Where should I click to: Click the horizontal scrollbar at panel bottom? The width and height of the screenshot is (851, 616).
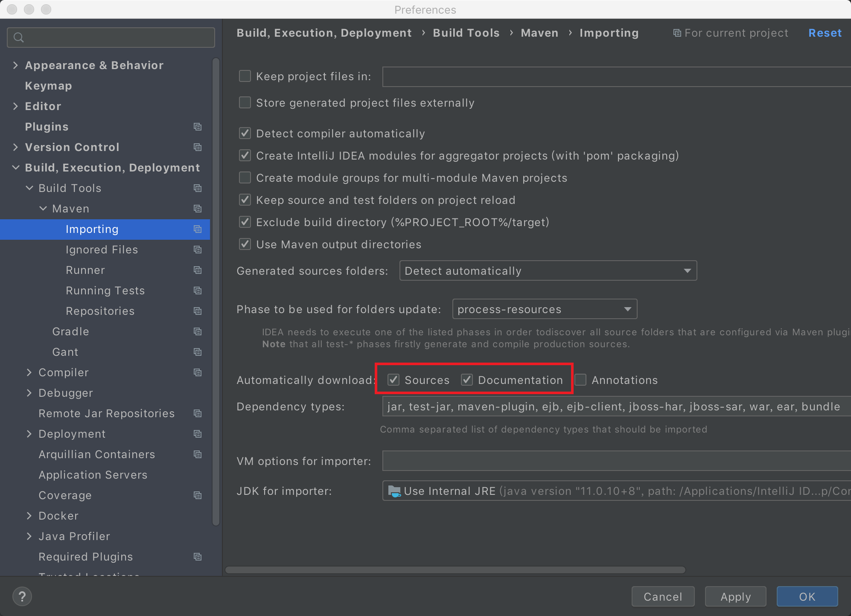(455, 570)
